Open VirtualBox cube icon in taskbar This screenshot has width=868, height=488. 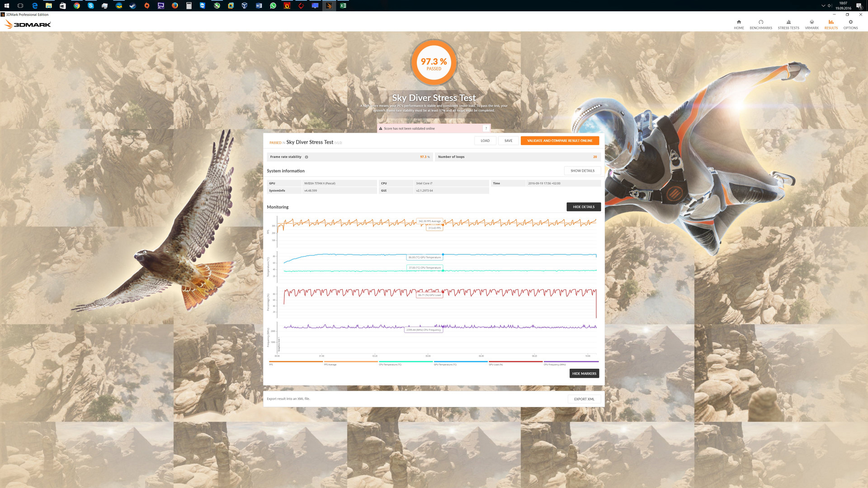[245, 5]
